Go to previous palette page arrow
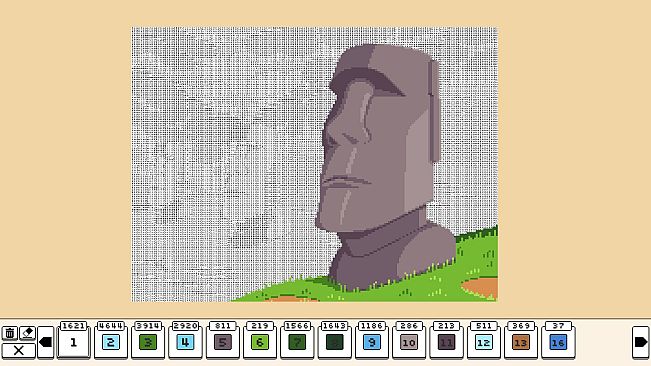Image resolution: width=651 pixels, height=366 pixels. click(x=46, y=342)
